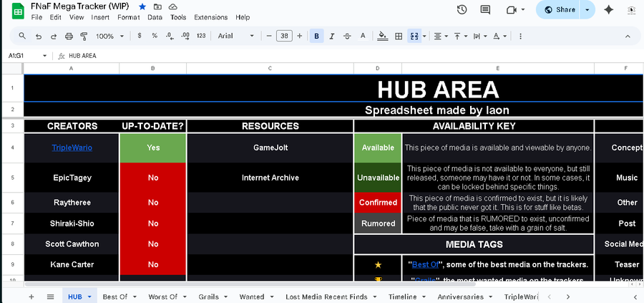Expand merge cells type dropdown arrow
The width and height of the screenshot is (644, 303).
coord(424,37)
